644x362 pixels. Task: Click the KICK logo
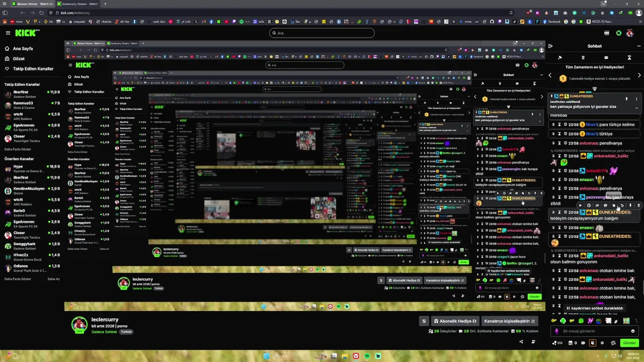tap(27, 33)
